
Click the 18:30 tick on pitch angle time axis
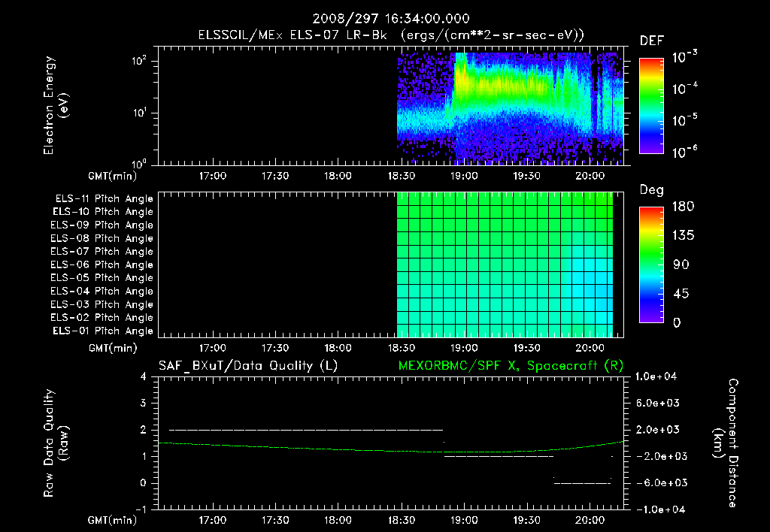point(402,348)
